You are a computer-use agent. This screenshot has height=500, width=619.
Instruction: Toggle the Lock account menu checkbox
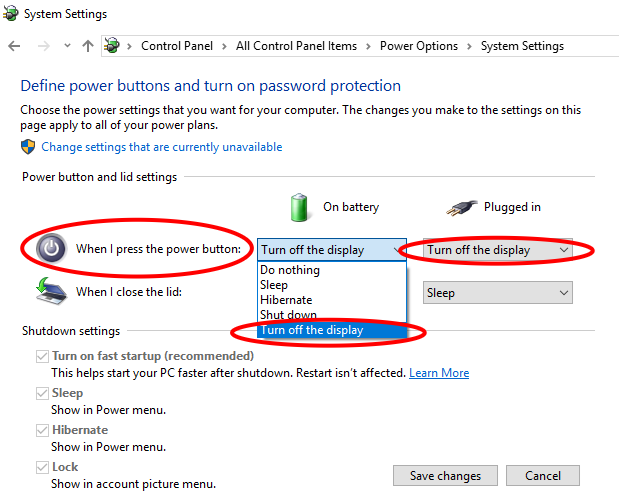click(x=42, y=467)
